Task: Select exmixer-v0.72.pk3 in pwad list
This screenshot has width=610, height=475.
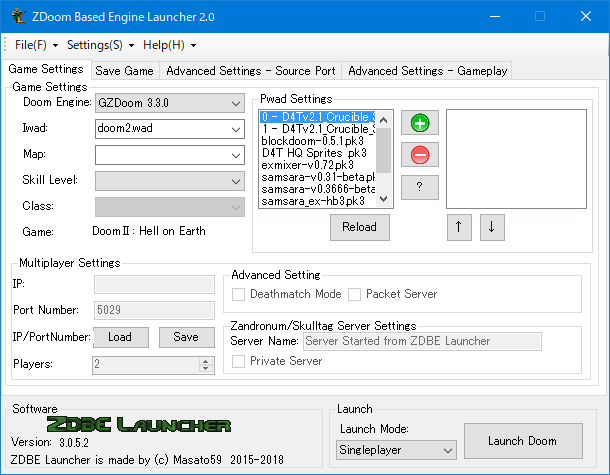Action: (x=317, y=165)
